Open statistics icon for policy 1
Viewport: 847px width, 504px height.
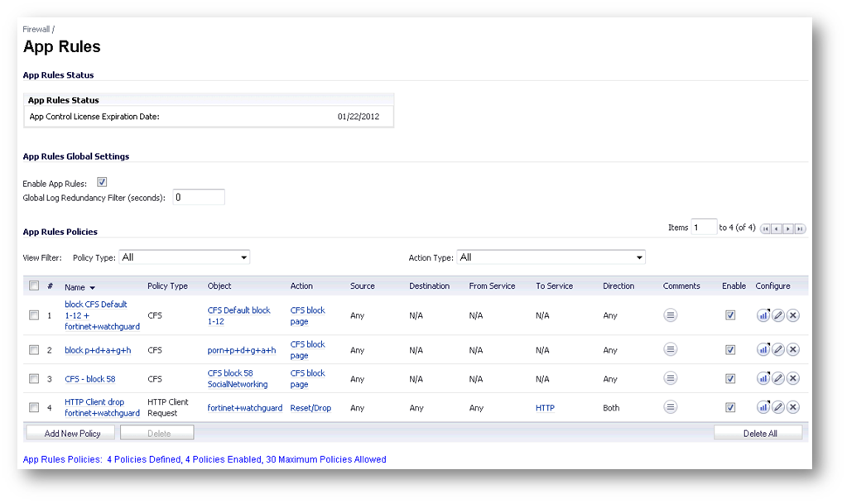coord(763,315)
